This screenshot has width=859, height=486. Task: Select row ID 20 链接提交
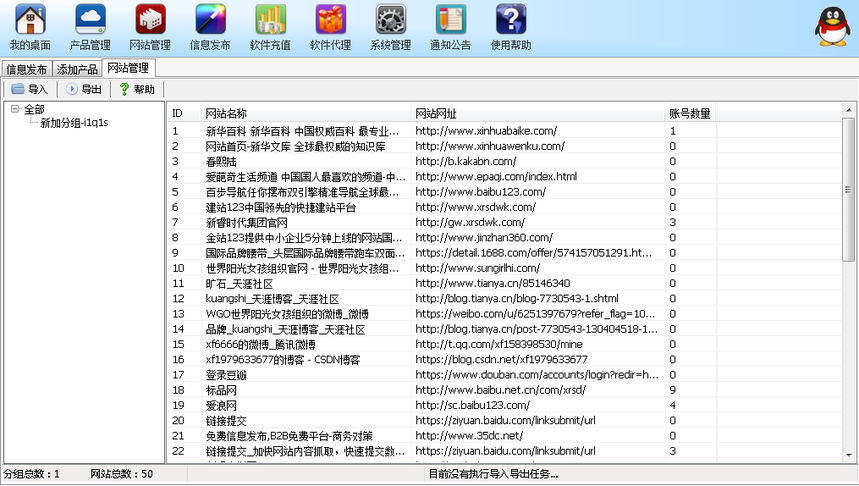tap(505, 420)
